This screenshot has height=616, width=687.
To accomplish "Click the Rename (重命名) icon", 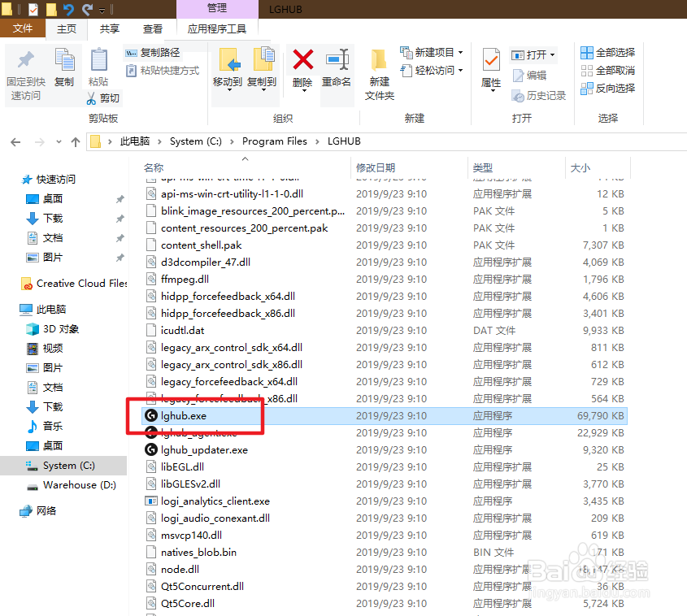I will [x=337, y=59].
